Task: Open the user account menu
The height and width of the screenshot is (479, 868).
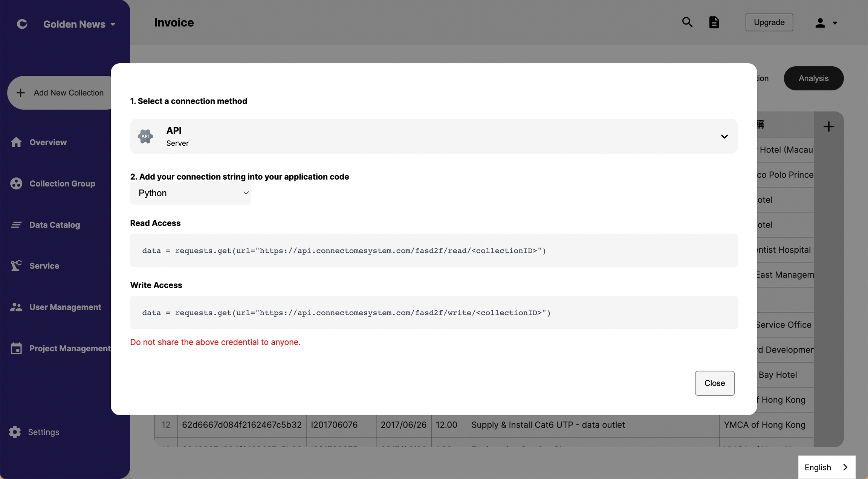Action: pyautogui.click(x=825, y=23)
